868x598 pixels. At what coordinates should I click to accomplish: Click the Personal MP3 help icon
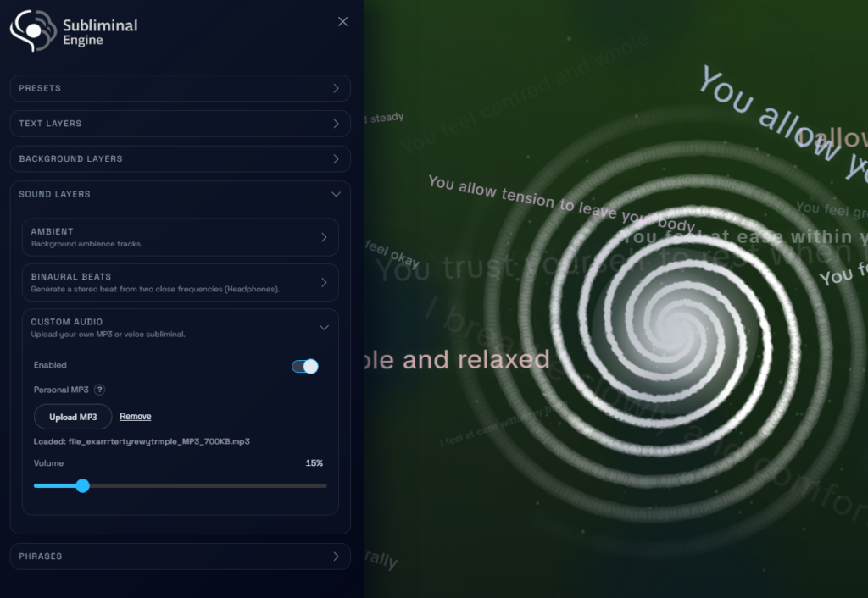tap(99, 390)
